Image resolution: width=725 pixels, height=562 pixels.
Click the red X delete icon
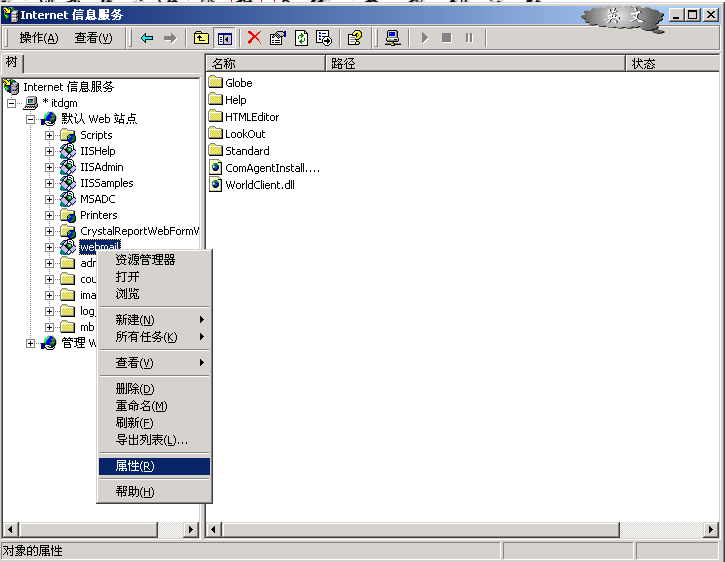pyautogui.click(x=254, y=38)
